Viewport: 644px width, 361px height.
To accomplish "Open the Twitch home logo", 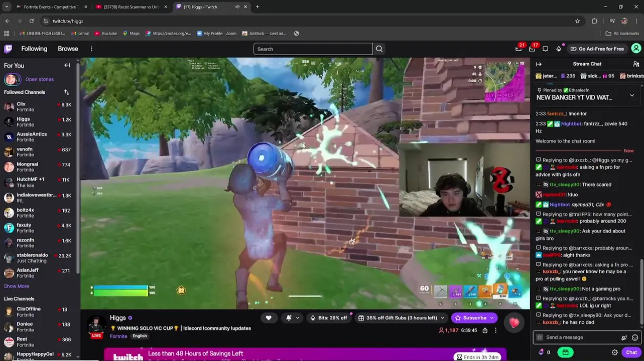I will 8,49.
